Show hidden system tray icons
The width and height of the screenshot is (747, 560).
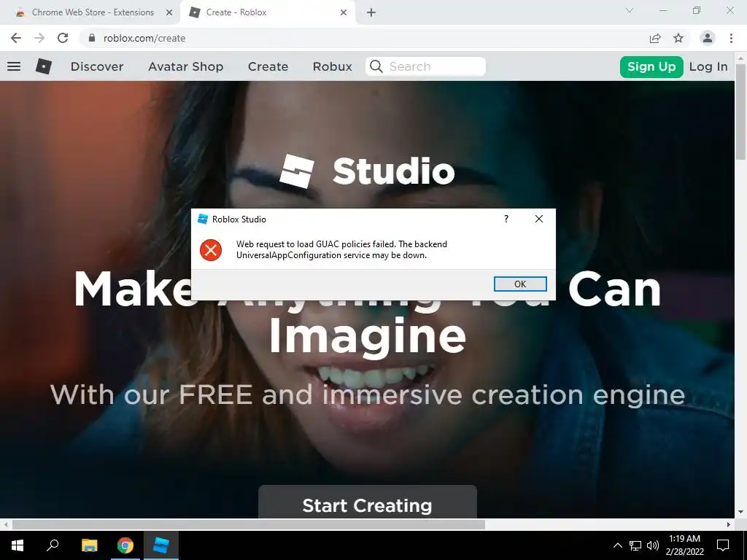coord(617,545)
